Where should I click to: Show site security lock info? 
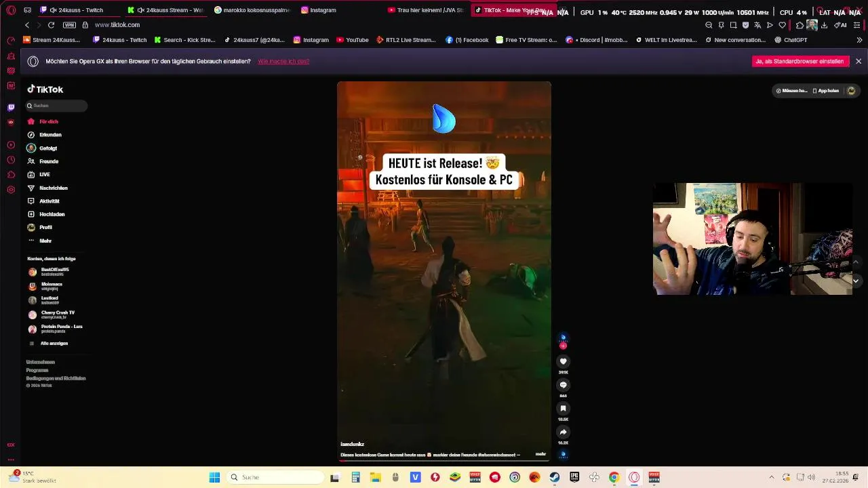click(x=85, y=25)
